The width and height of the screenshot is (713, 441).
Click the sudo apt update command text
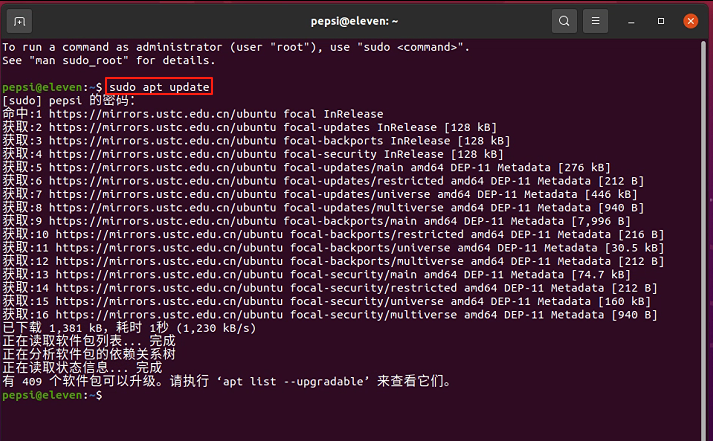pyautogui.click(x=159, y=87)
